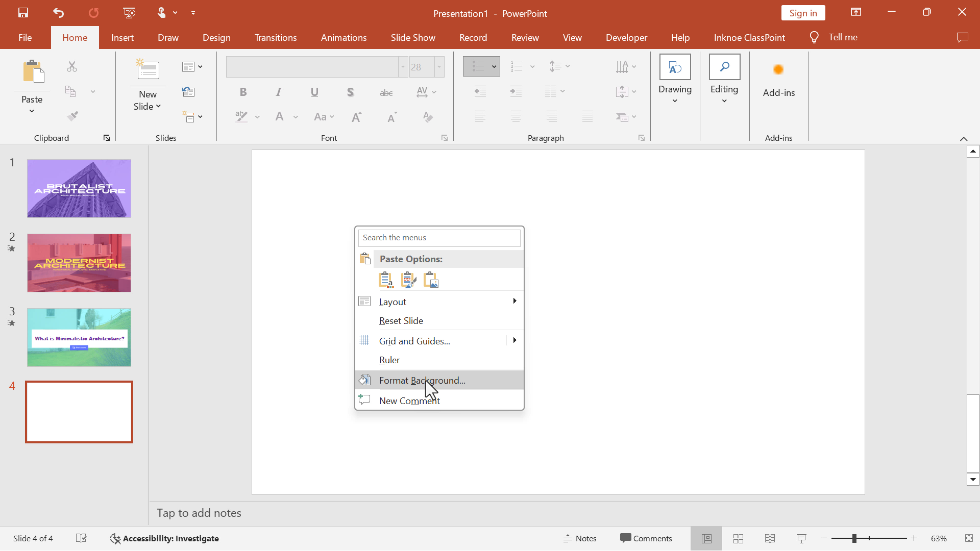Viewport: 980px width, 551px height.
Task: Select the Bold formatting icon
Action: coord(242,92)
